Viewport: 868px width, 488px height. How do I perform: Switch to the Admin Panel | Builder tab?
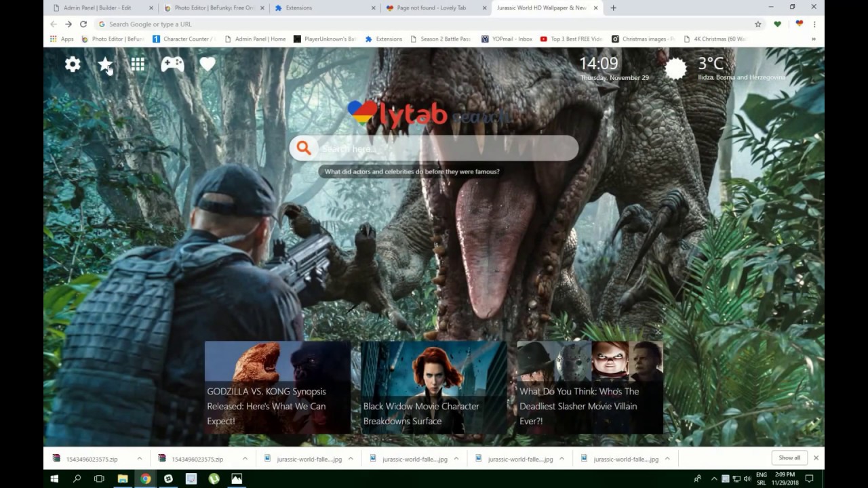[x=102, y=8]
